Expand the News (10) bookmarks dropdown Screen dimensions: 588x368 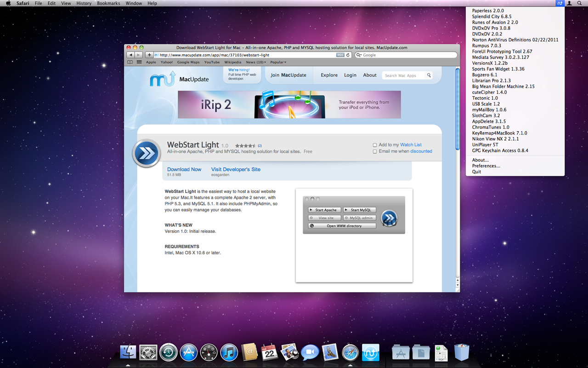pos(256,62)
